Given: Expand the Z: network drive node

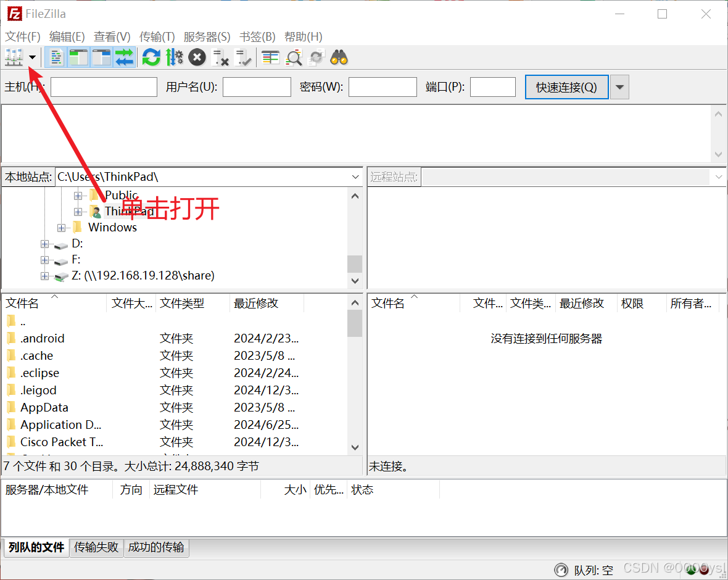Looking at the screenshot, I should click(x=44, y=276).
